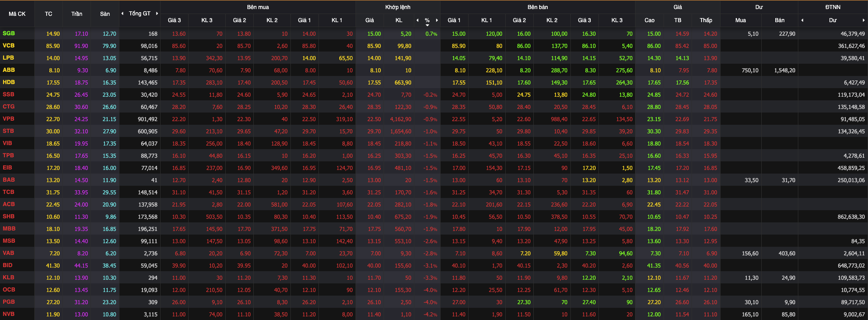Click the KL header under Khớp lệnh
This screenshot has height=320, width=868.
pos(399,20)
